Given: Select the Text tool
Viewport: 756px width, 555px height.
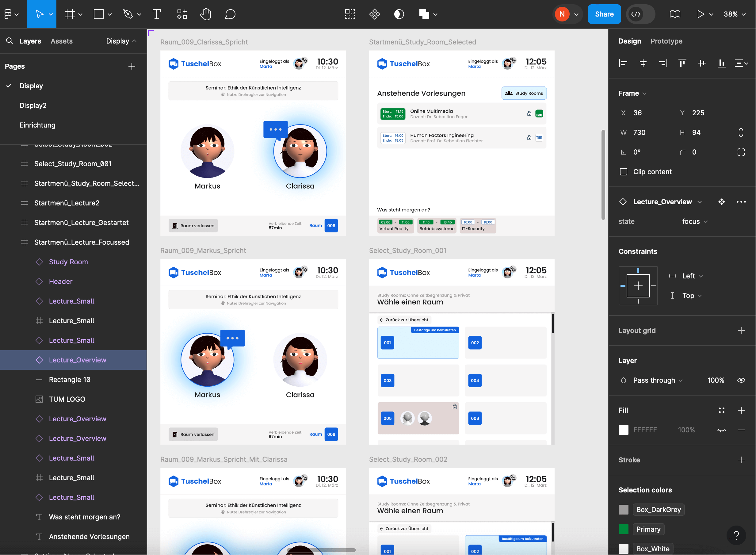Looking at the screenshot, I should click(x=157, y=14).
